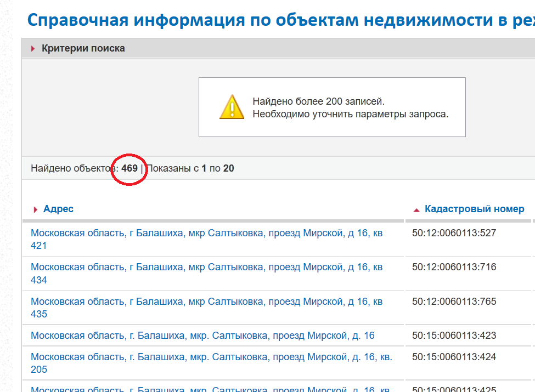The height and width of the screenshot is (392, 535).
Task: Click the Критерии поиска header label
Action: [83, 48]
